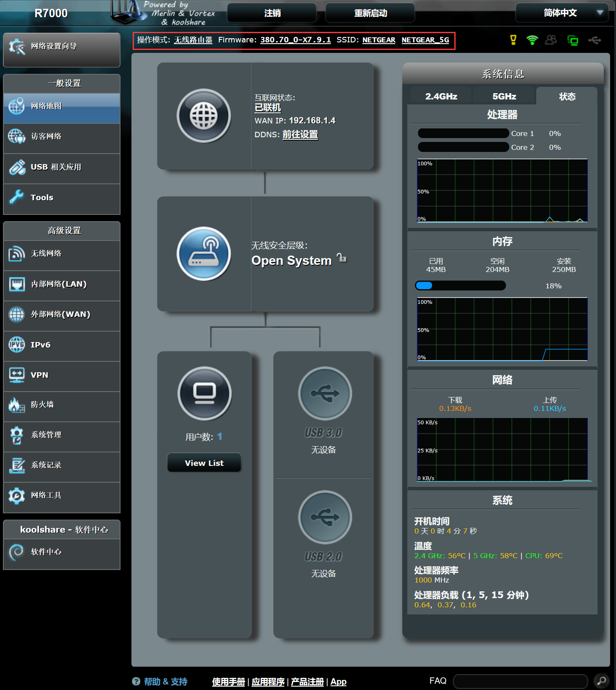Click the wireless router icon in network map
The width and height of the screenshot is (616, 690).
pos(204,254)
